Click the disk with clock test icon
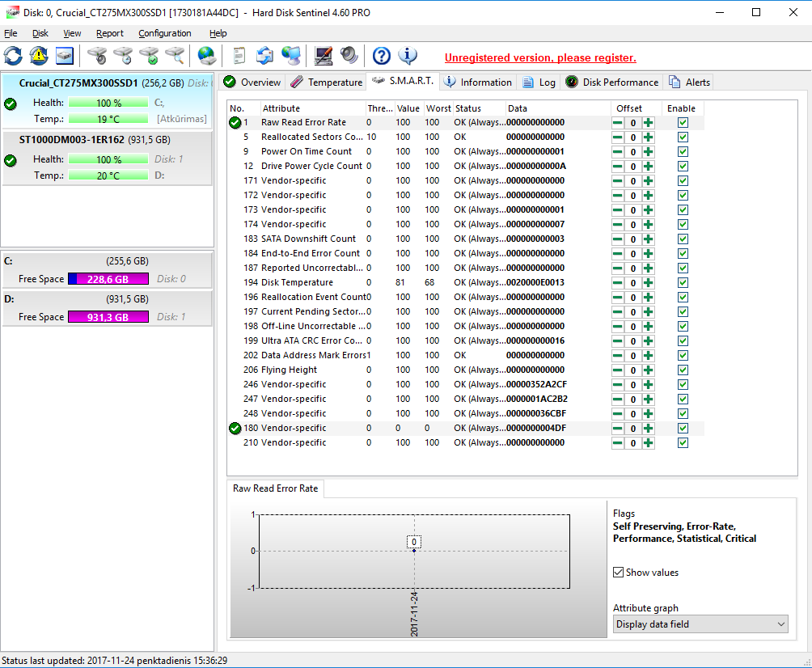This screenshot has width=812, height=668. click(x=123, y=56)
